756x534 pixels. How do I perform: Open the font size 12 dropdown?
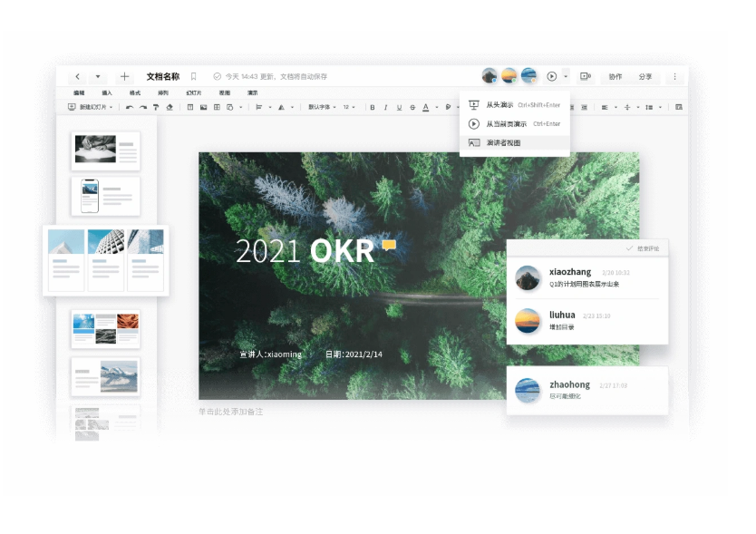click(349, 107)
